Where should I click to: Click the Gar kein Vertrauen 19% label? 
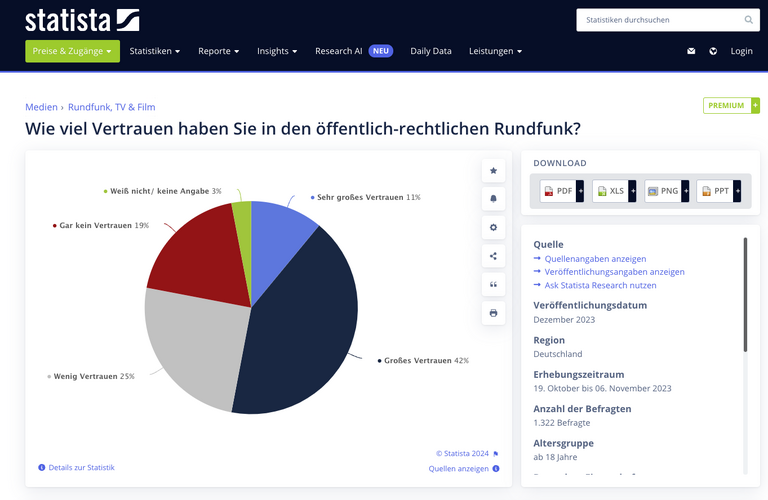tap(101, 225)
